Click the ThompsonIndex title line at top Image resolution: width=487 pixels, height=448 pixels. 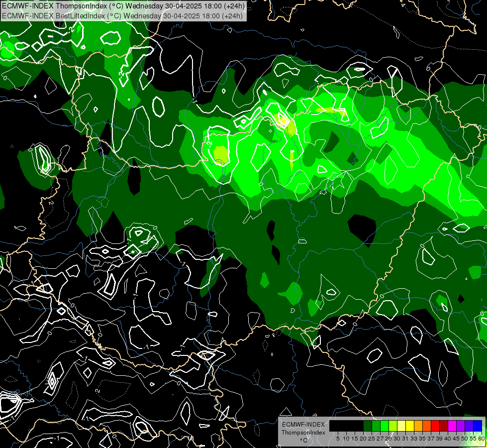tap(123, 6)
